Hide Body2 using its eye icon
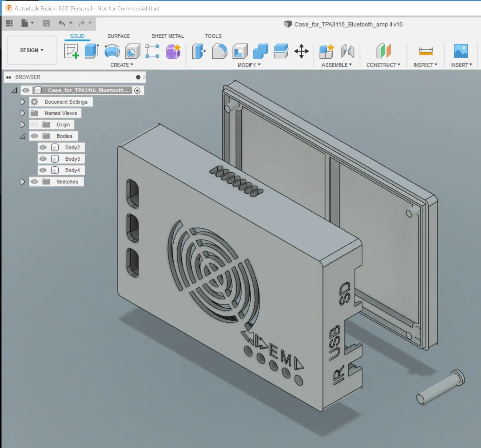Screen dimensions: 481x448 coord(43,147)
